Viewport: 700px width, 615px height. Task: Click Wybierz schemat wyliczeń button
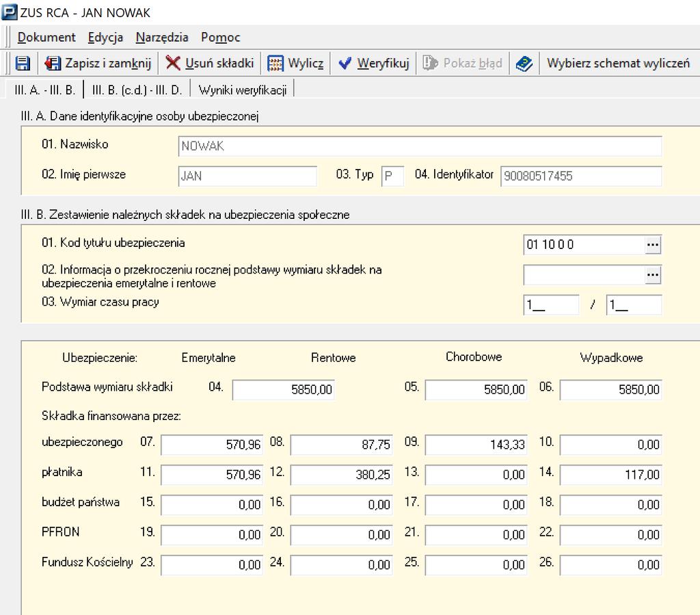point(618,64)
